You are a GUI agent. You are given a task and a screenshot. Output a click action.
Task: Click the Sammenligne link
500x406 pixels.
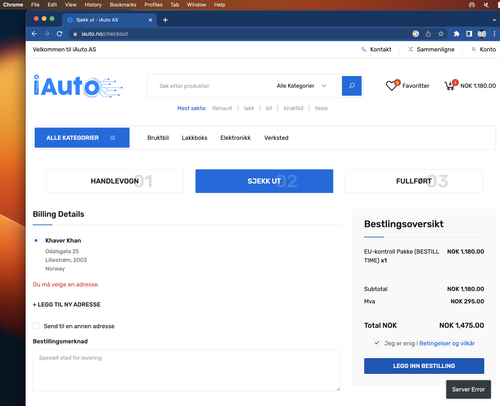click(x=435, y=49)
